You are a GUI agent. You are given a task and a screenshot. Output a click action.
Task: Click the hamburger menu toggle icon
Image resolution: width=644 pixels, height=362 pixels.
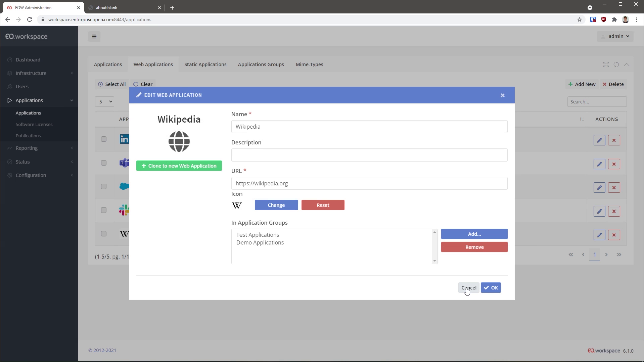(94, 36)
